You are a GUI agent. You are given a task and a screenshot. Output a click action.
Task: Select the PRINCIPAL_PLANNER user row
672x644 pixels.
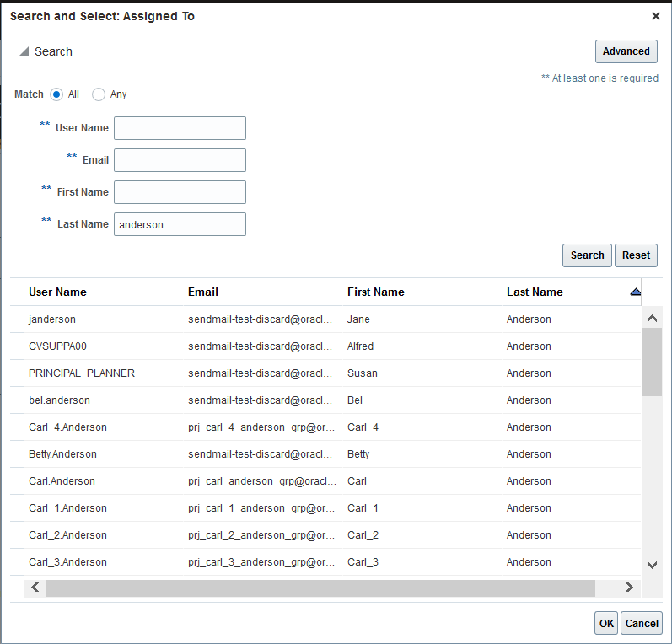tap(325, 373)
